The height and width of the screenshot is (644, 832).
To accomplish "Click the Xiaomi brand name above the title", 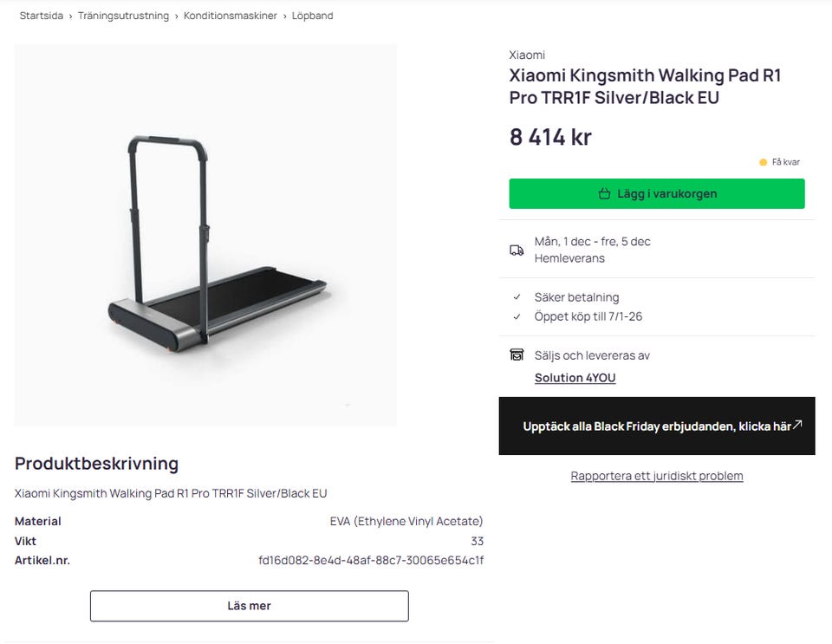I will pos(527,54).
